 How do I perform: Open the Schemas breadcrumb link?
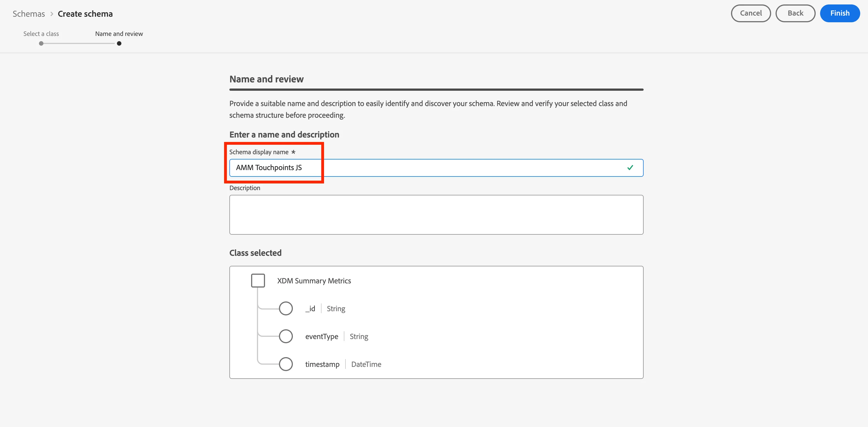(x=29, y=14)
